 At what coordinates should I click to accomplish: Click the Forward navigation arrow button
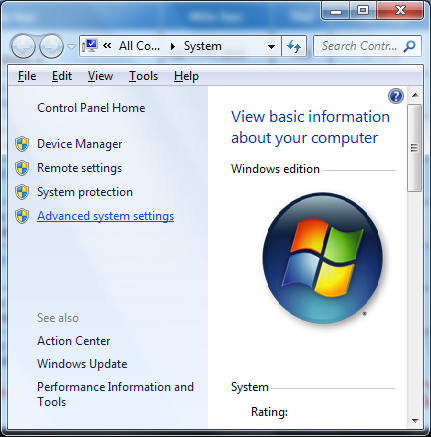click(x=51, y=46)
